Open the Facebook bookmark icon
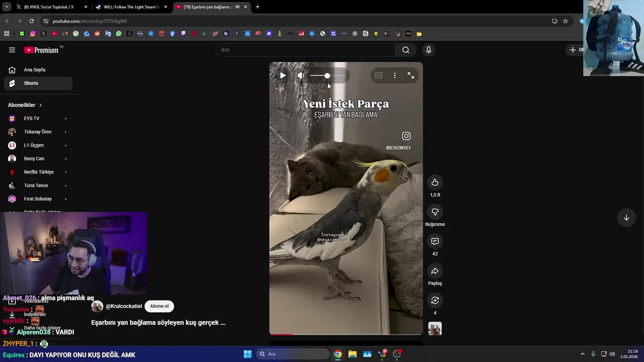 pos(172,34)
